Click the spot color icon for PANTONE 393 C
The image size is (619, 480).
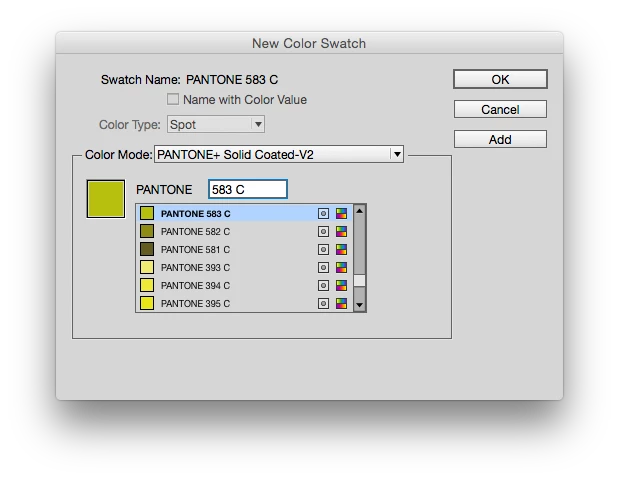pyautogui.click(x=323, y=268)
